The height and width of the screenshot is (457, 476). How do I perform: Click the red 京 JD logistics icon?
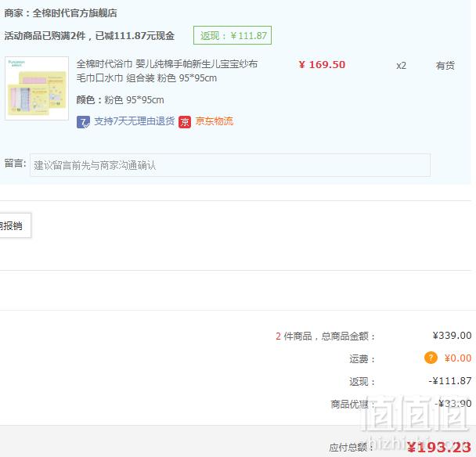pos(185,122)
